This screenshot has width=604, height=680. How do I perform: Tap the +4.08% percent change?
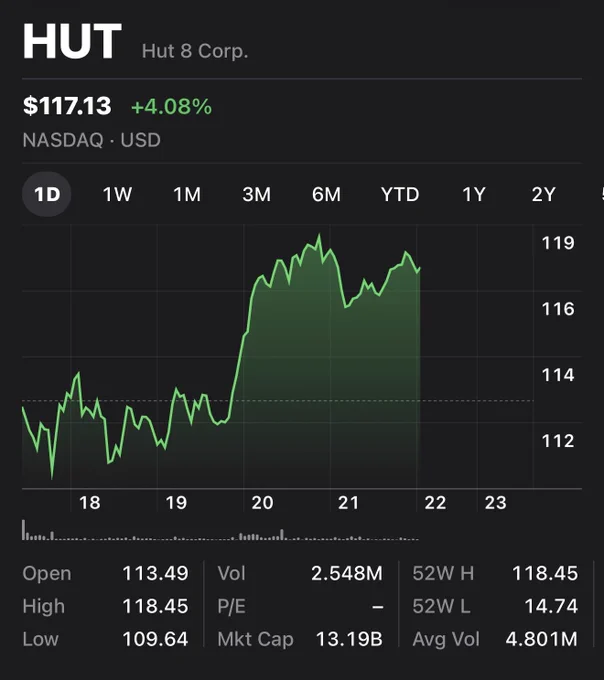click(x=172, y=107)
